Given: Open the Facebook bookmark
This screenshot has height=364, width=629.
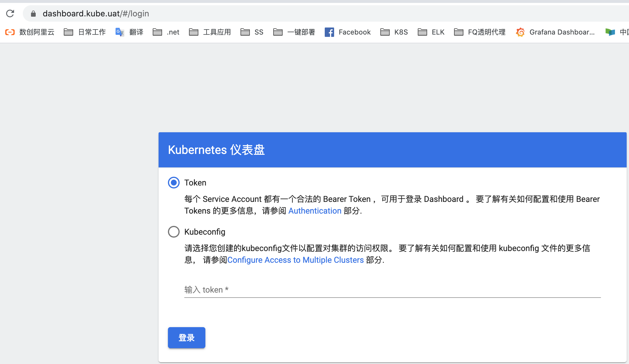Looking at the screenshot, I should [x=348, y=32].
